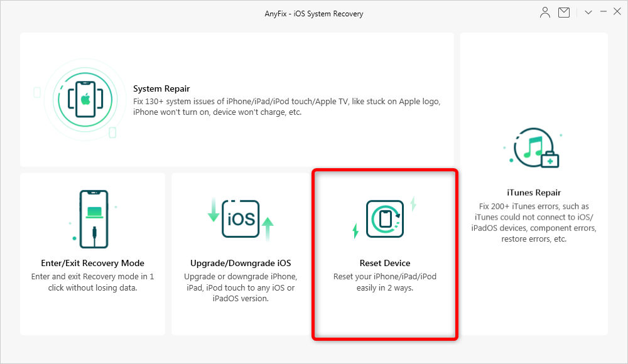Expand the title bar dropdown menu arrow

[x=588, y=13]
